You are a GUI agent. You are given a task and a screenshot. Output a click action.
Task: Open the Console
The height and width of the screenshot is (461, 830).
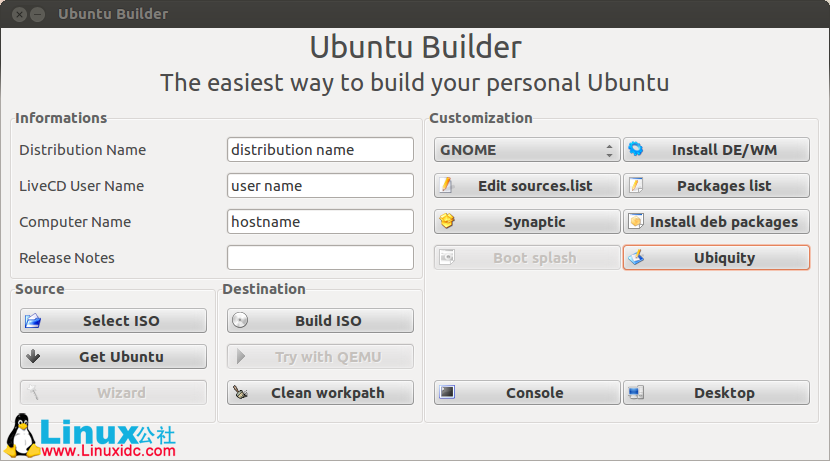[x=527, y=393]
